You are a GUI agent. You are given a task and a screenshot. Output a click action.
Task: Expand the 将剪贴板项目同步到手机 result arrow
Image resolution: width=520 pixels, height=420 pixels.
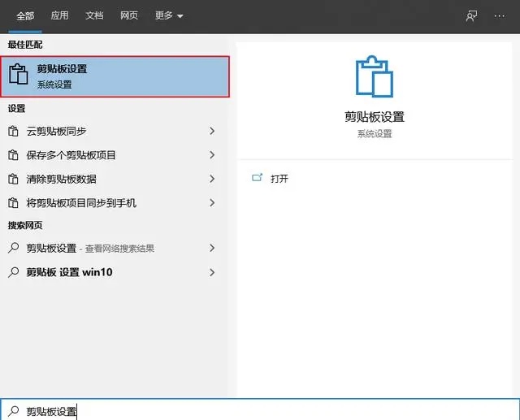point(212,202)
